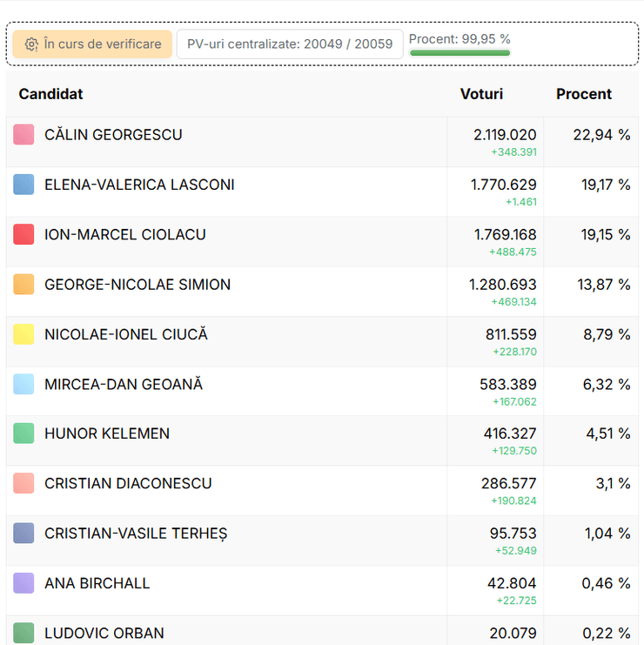Click the red swatch beside Ion-Marcel Ciolacu
The image size is (644, 645).
pos(24,234)
